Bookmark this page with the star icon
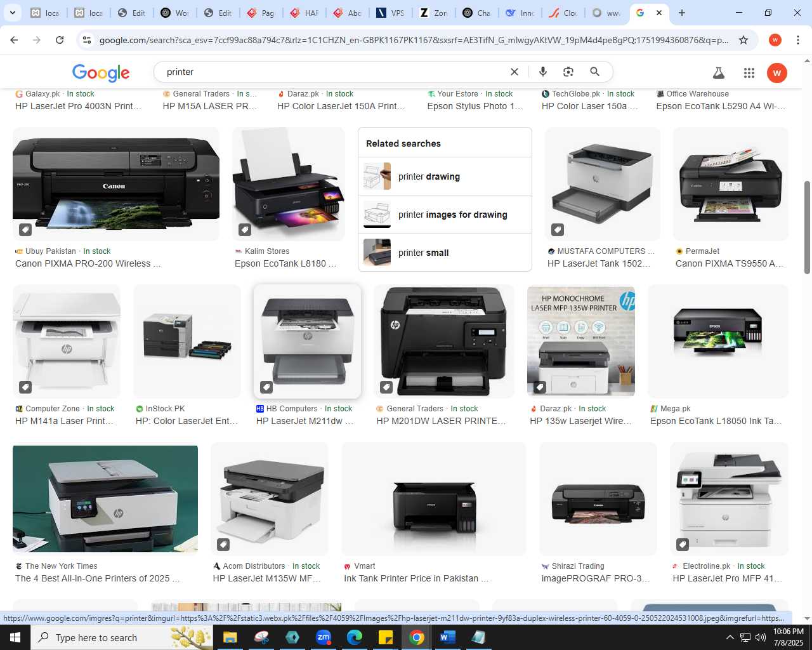The image size is (812, 650). [x=743, y=40]
